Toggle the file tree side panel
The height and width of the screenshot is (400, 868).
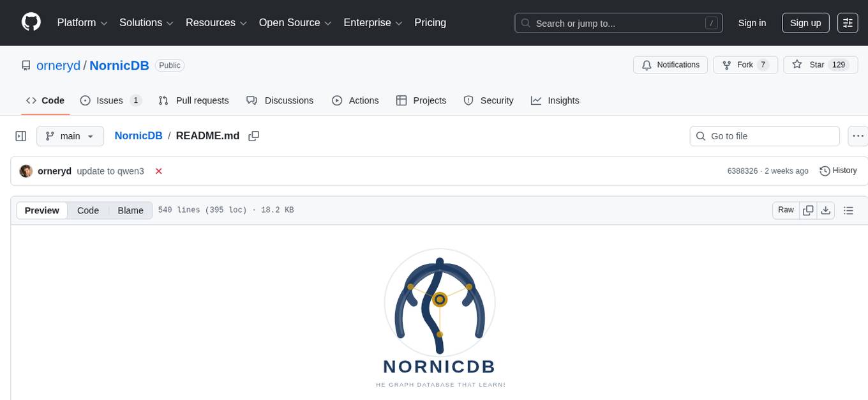click(21, 135)
